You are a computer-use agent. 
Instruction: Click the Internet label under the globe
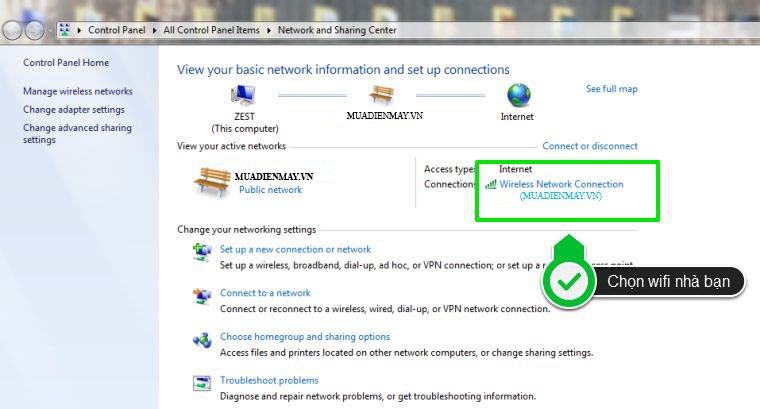click(517, 117)
